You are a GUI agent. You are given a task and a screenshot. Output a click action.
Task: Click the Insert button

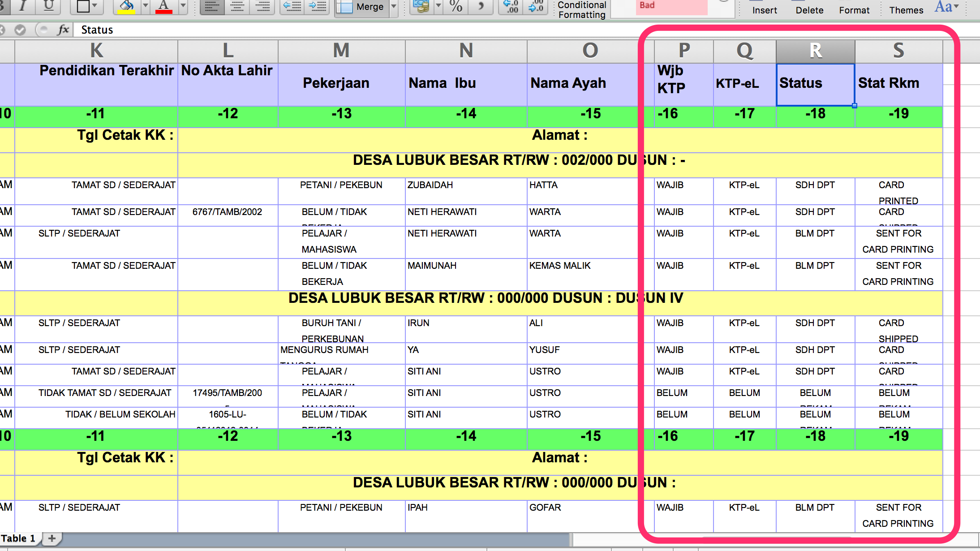[x=765, y=10]
